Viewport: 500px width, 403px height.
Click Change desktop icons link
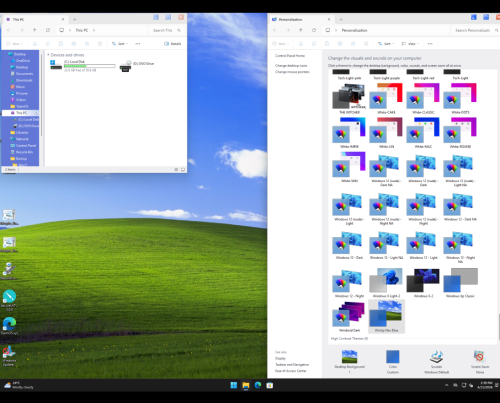(x=291, y=66)
